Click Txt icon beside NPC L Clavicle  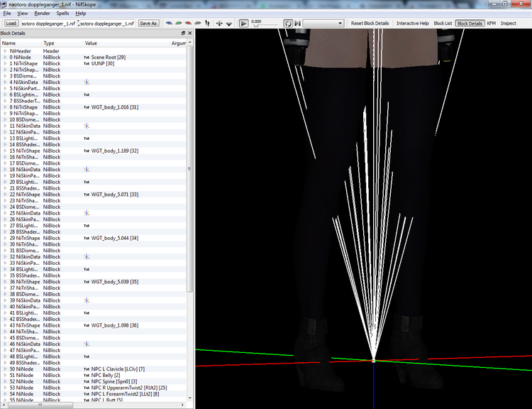click(x=87, y=369)
